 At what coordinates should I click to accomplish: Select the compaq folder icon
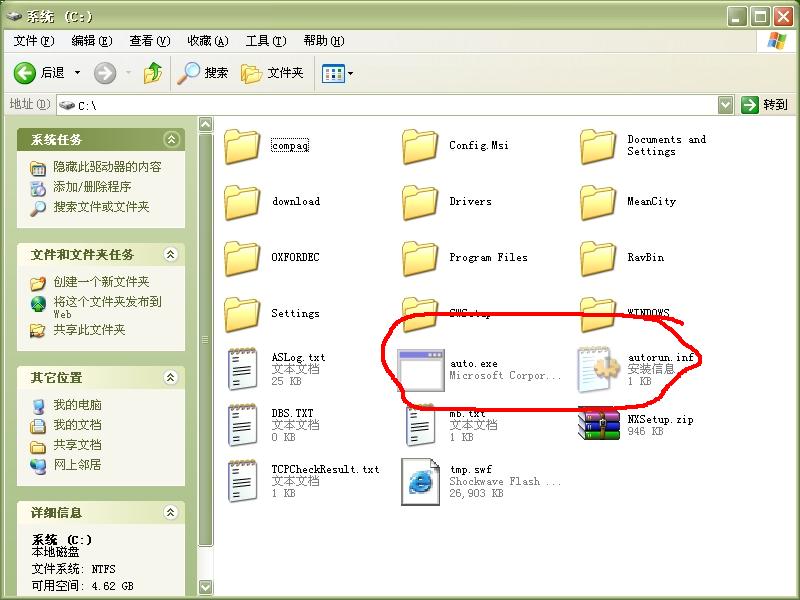(242, 146)
